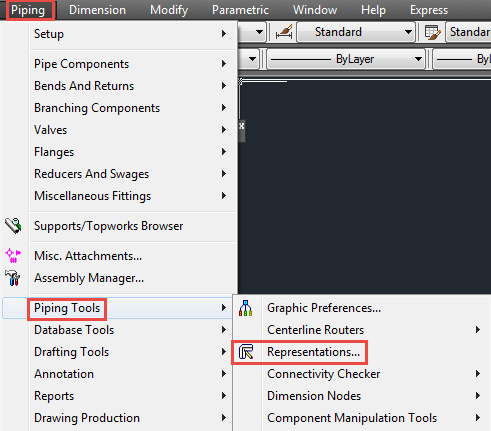491x431 pixels.
Task: Expand the Centerline Routers submenu
Action: point(374,330)
